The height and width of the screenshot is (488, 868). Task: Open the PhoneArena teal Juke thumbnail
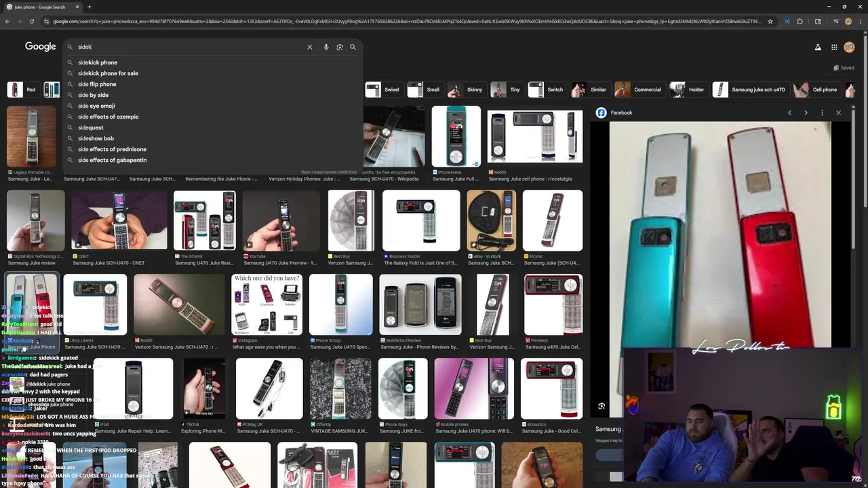point(456,136)
